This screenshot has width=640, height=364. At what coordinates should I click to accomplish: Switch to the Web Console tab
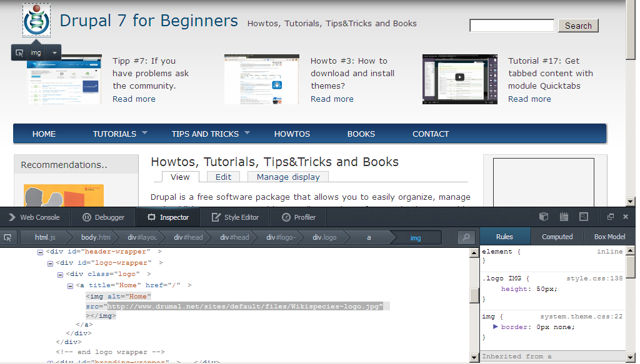tap(35, 217)
